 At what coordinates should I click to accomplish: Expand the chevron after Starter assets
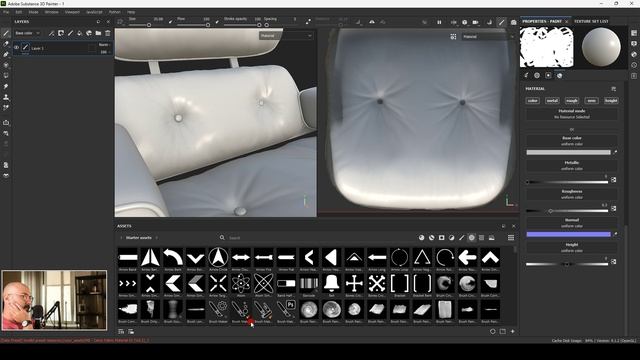[156, 238]
